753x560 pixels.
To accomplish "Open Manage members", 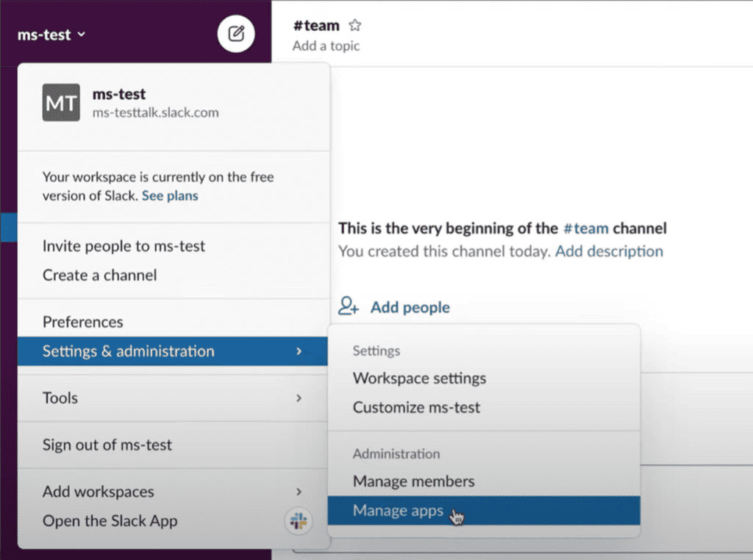I will [x=413, y=481].
